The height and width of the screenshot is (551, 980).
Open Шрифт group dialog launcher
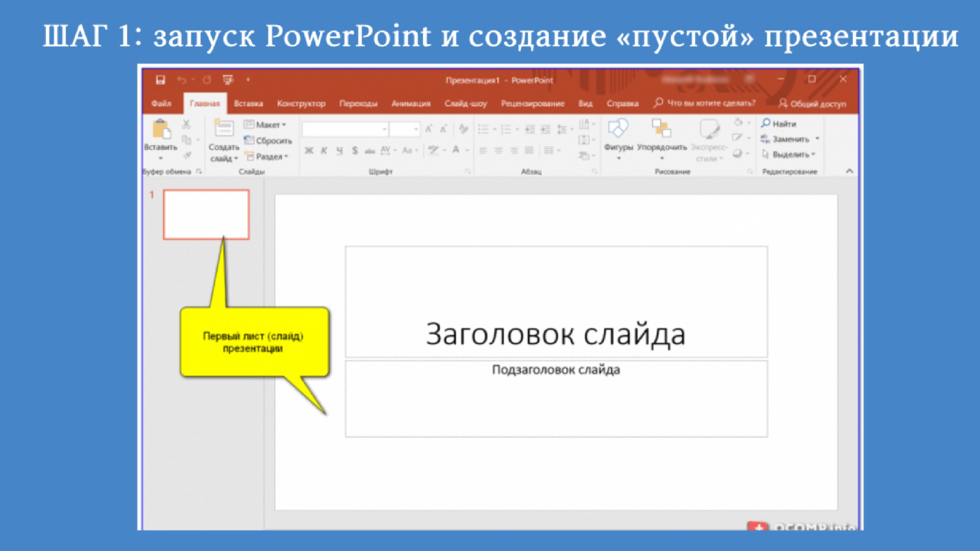[x=467, y=171]
